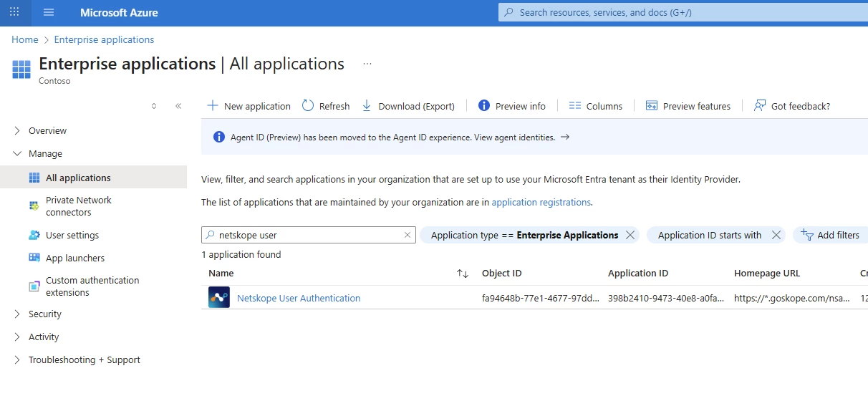
Task: Click the Enterprise applications blade icon beside title
Action: point(21,69)
